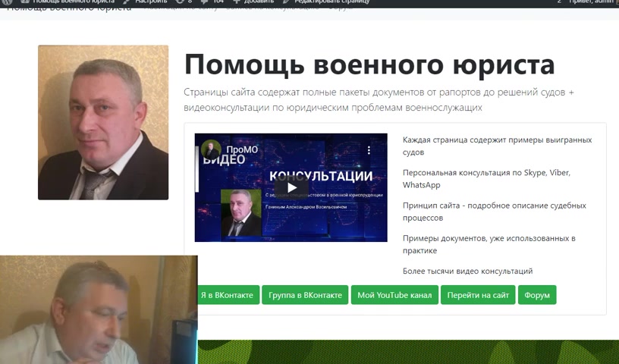
Task: Click text Более тысячи видео консультаций
Action: 467,271
